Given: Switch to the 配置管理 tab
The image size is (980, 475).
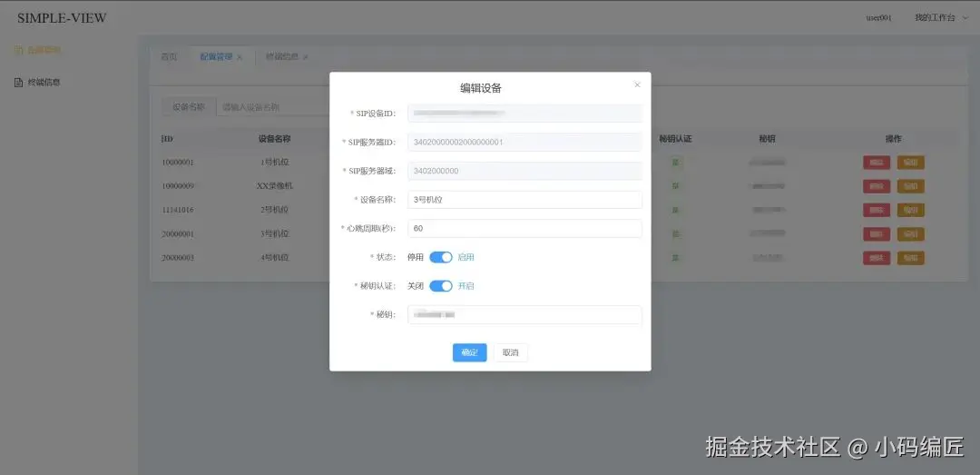Looking at the screenshot, I should pyautogui.click(x=216, y=57).
